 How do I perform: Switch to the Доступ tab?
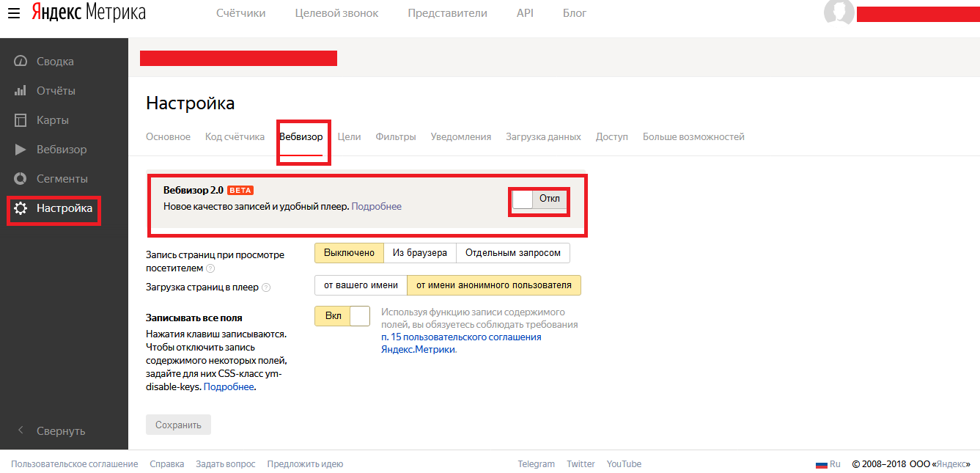[612, 136]
